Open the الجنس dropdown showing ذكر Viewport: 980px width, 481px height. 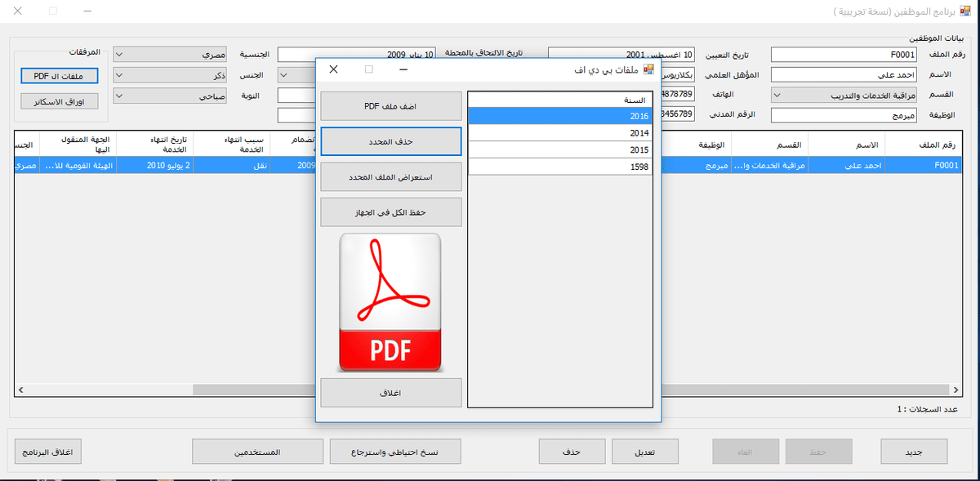170,75
